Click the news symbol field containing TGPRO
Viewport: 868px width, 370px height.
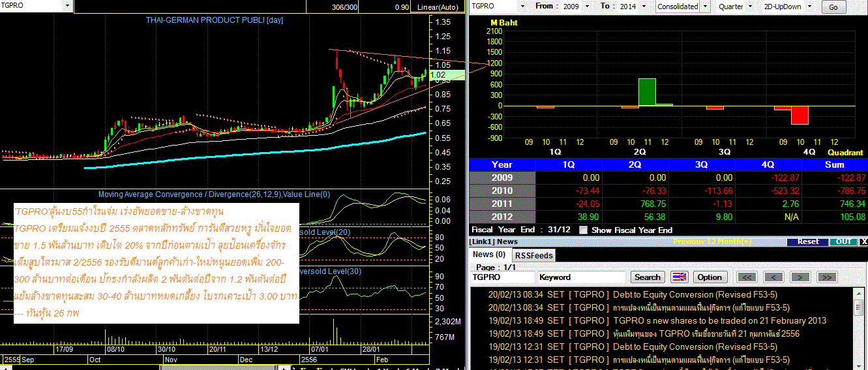[x=503, y=277]
